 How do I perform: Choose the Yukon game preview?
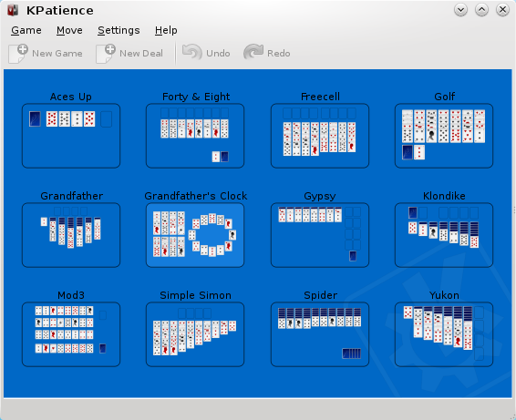click(444, 334)
